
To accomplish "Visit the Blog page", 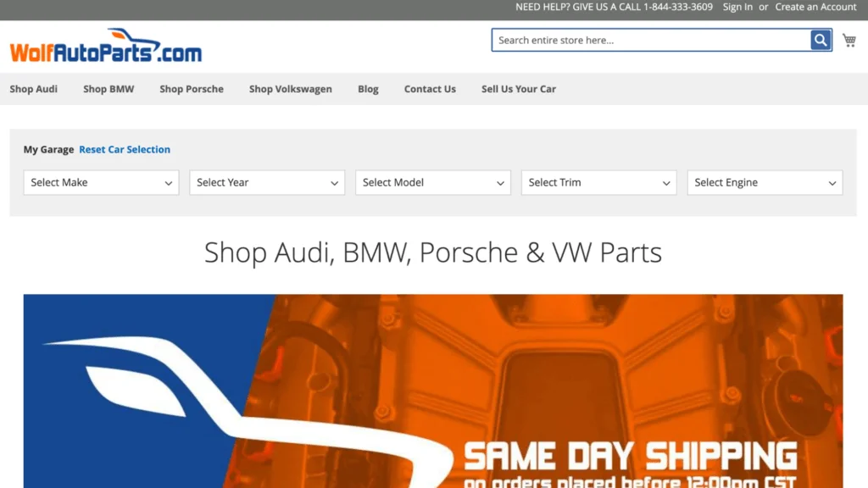I will click(368, 89).
